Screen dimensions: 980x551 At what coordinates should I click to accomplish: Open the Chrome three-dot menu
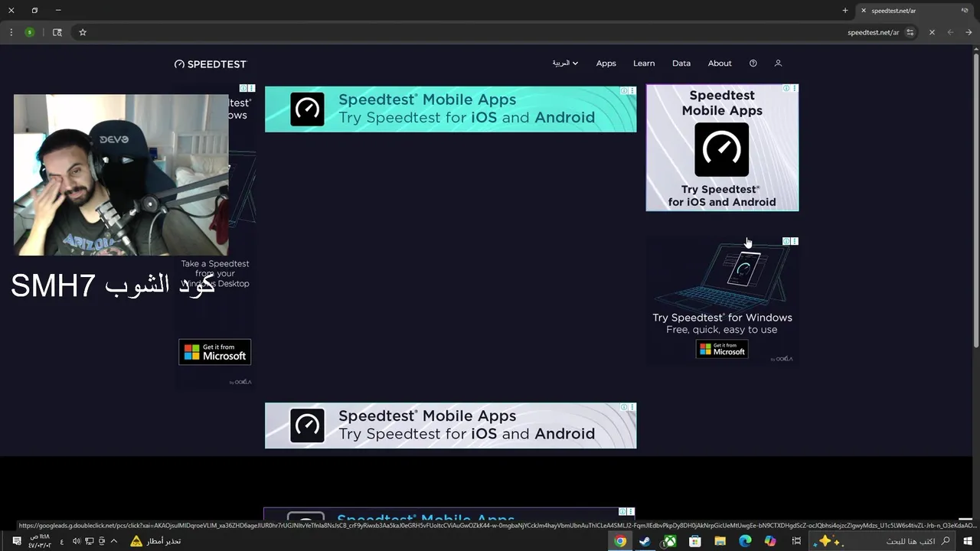(11, 32)
